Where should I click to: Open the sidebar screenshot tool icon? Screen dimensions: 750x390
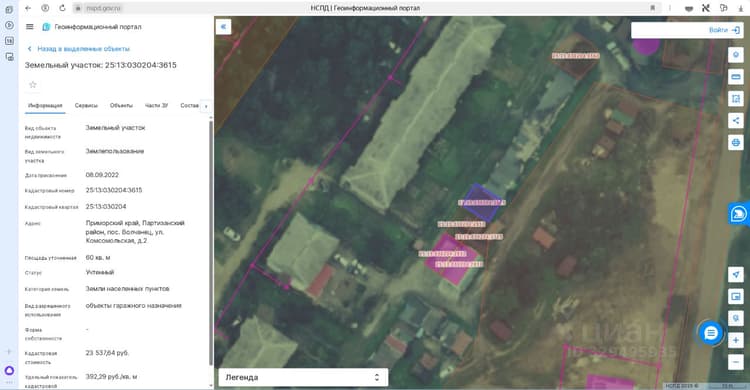(9, 56)
